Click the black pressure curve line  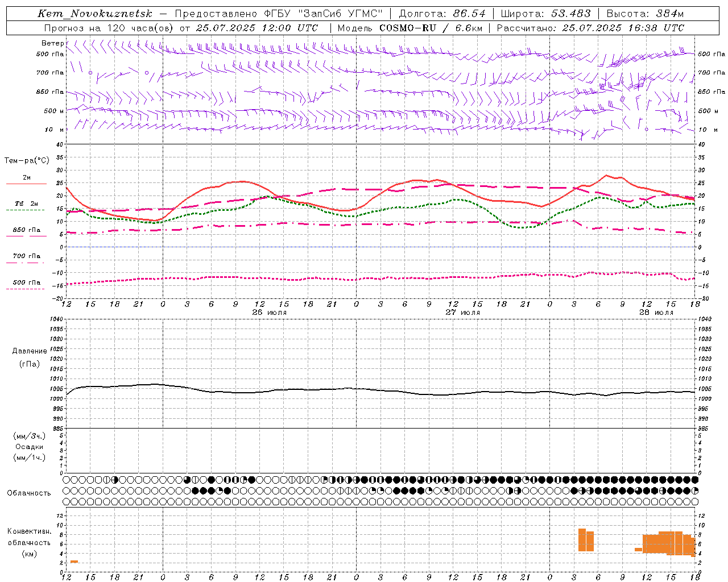380,390
